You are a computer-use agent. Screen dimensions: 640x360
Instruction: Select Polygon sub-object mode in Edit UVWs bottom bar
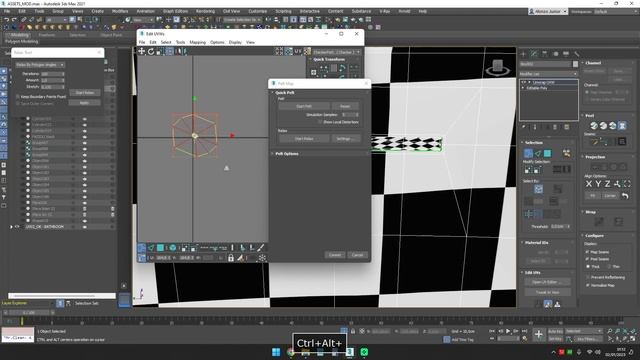click(x=160, y=248)
